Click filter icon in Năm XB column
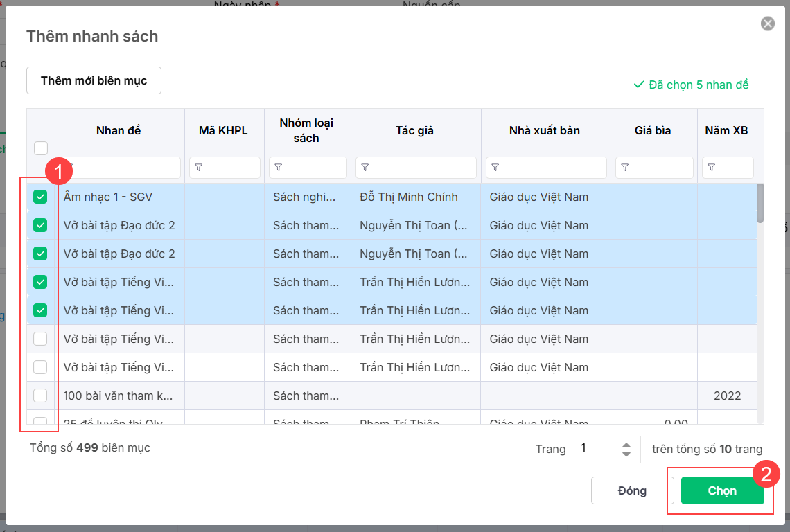The width and height of the screenshot is (790, 532). point(712,168)
